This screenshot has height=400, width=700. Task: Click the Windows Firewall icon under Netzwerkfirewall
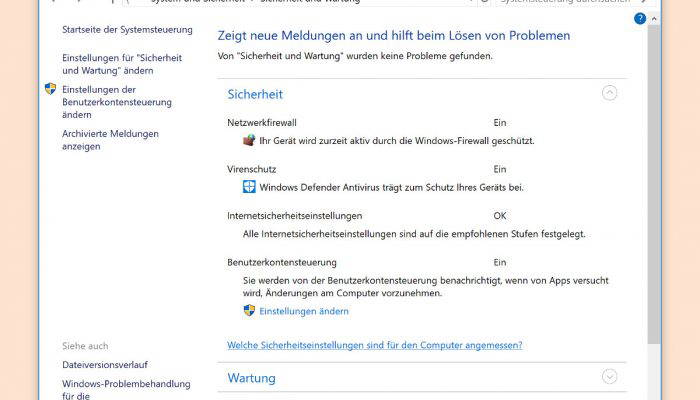coord(249,140)
